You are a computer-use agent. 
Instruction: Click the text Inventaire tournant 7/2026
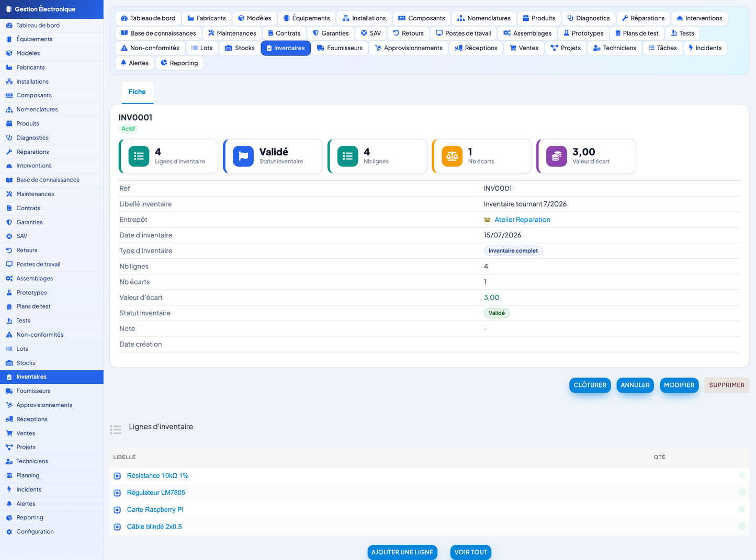click(525, 204)
